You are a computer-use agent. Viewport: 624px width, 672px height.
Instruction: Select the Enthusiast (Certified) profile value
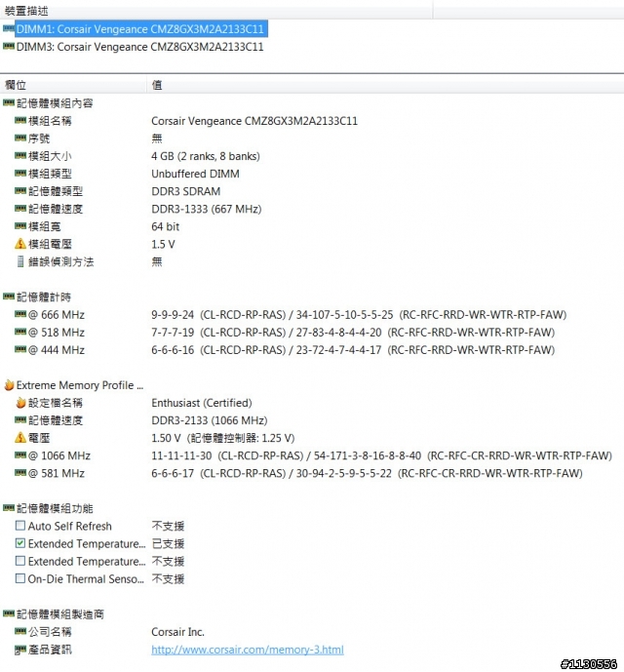coord(202,403)
